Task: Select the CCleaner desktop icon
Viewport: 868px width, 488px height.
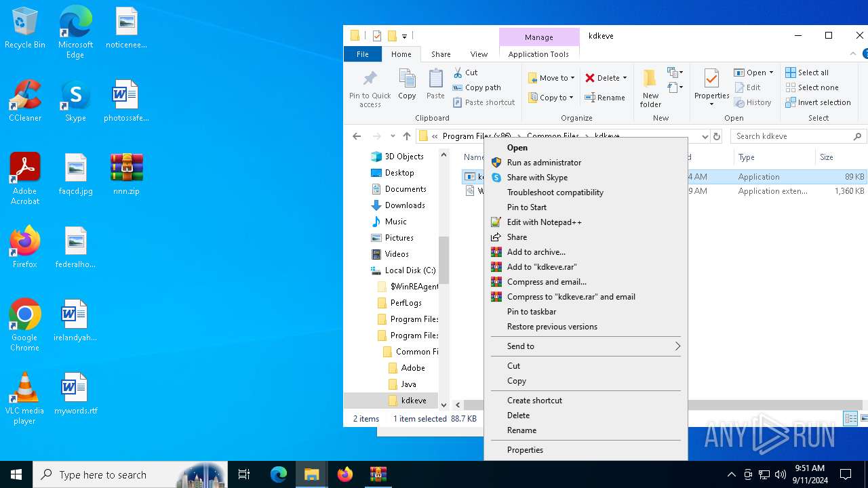Action: coord(25,102)
